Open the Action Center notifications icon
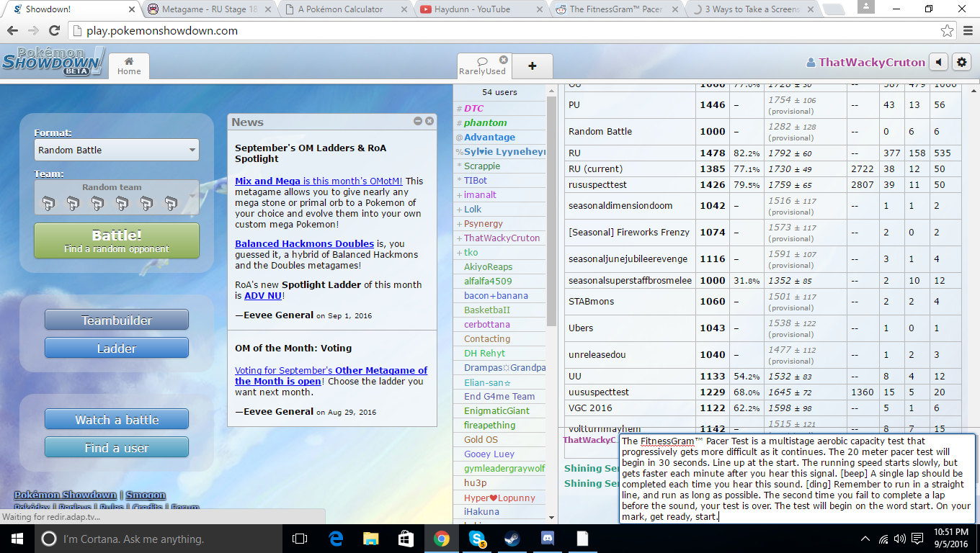The width and height of the screenshot is (980, 553). point(918,539)
